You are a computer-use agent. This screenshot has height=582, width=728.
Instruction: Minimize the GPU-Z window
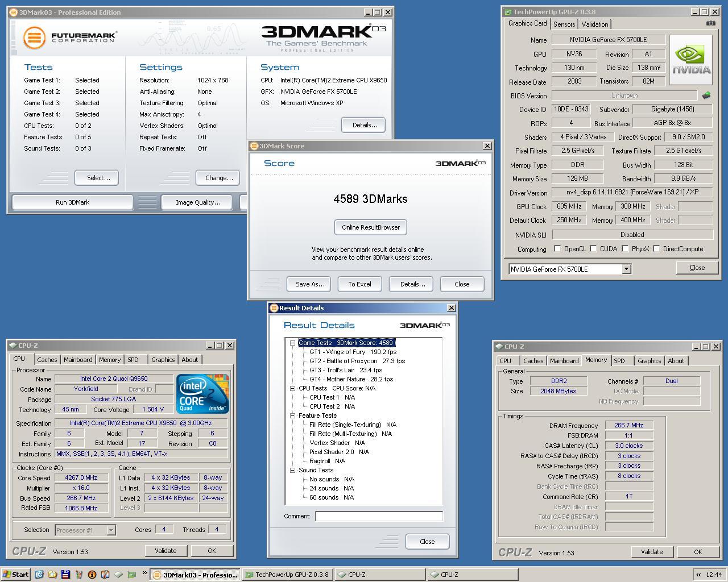point(696,12)
